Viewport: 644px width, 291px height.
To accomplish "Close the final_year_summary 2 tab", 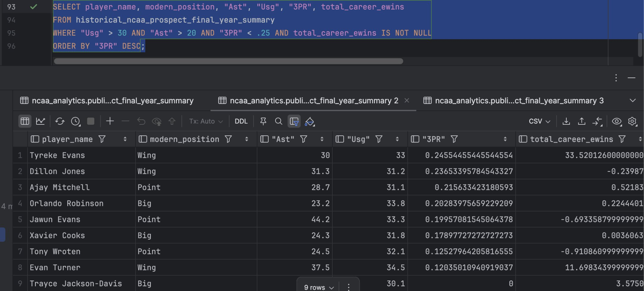I will 407,100.
